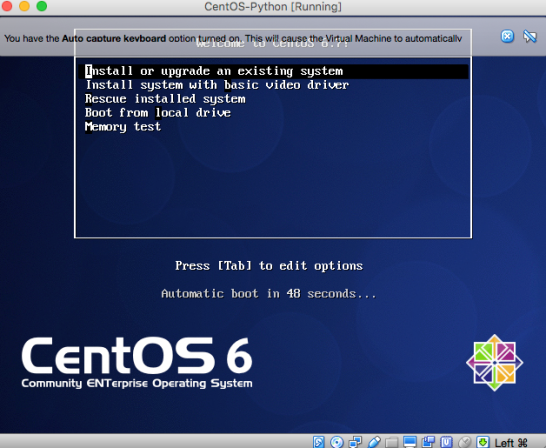Click the Automatic boot countdown text
This screenshot has height=448, width=546.
pyautogui.click(x=269, y=294)
